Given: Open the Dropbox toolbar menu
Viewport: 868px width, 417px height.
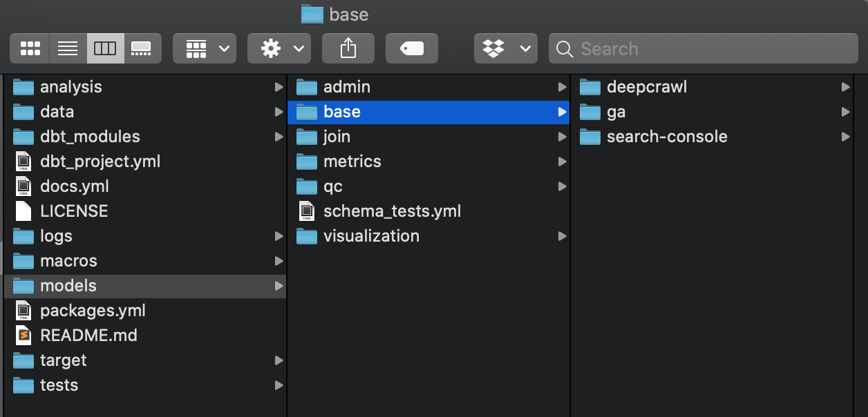Looking at the screenshot, I should [506, 48].
